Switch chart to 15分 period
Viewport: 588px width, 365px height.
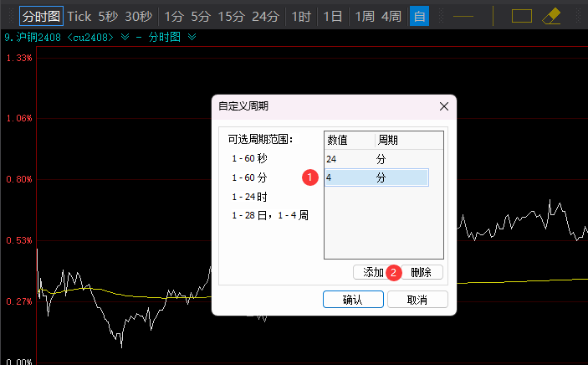point(231,16)
